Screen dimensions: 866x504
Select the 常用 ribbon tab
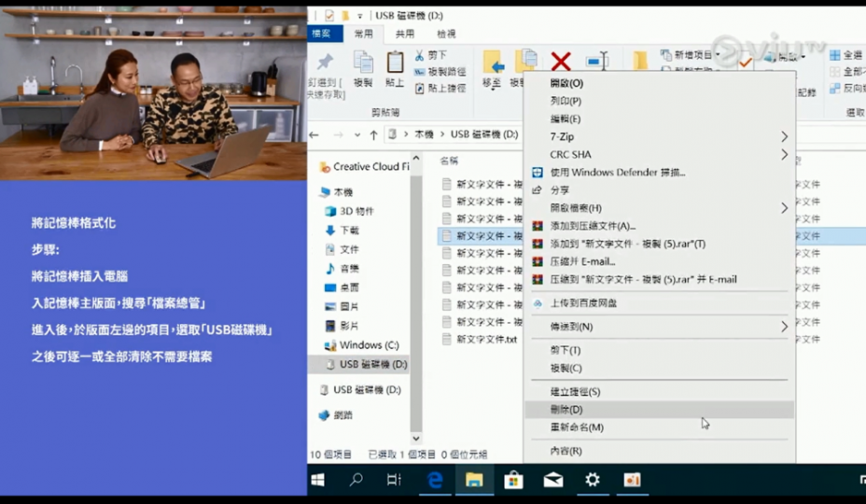363,35
